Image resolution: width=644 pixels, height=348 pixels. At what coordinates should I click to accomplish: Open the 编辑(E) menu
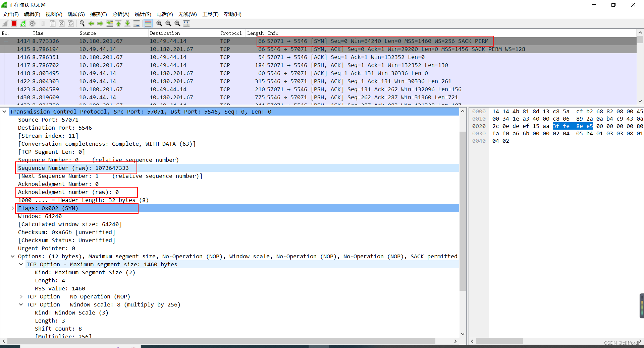coord(32,14)
